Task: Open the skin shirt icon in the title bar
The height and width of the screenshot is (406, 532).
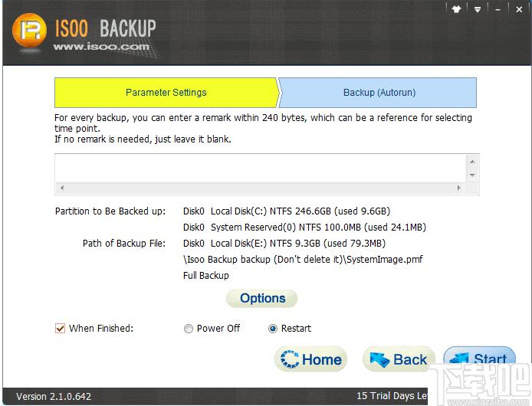Action: [x=456, y=9]
